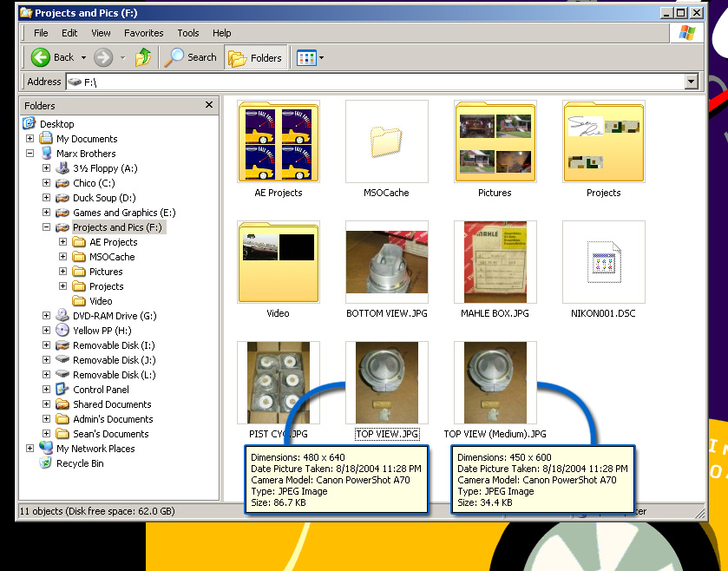Image resolution: width=728 pixels, height=571 pixels.
Task: Open the Back history dropdown arrow
Action: point(83,58)
